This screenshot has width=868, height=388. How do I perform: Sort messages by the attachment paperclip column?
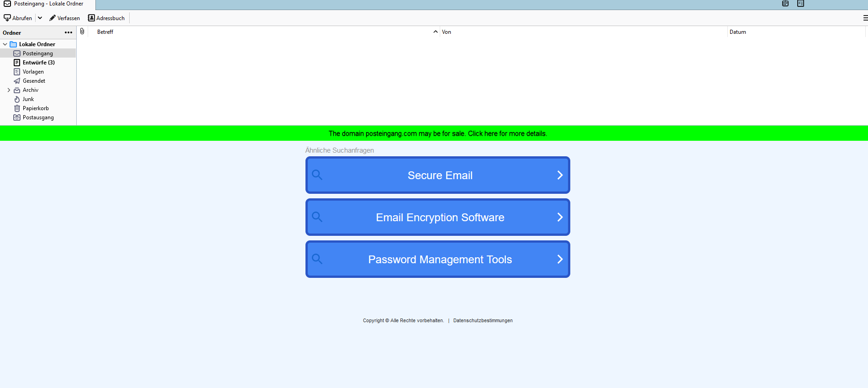click(82, 32)
